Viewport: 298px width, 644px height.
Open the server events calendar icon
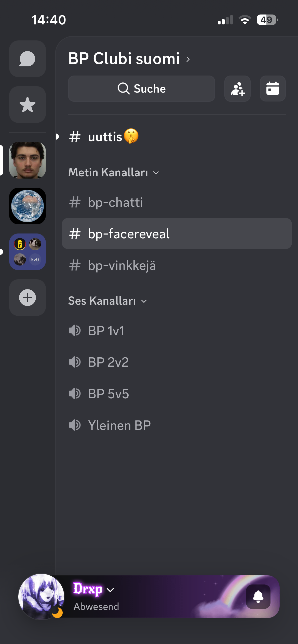(x=273, y=89)
